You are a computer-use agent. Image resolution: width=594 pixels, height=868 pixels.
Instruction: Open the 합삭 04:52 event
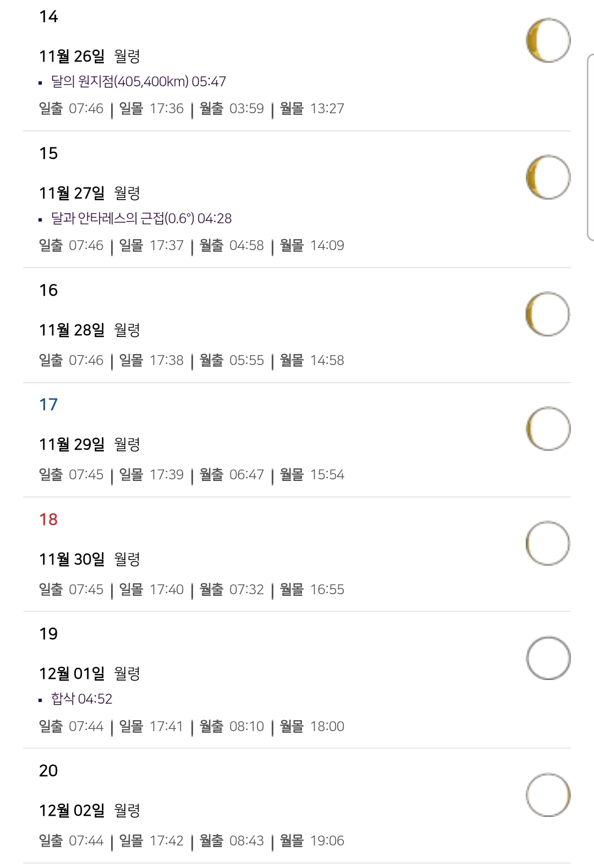point(81,699)
